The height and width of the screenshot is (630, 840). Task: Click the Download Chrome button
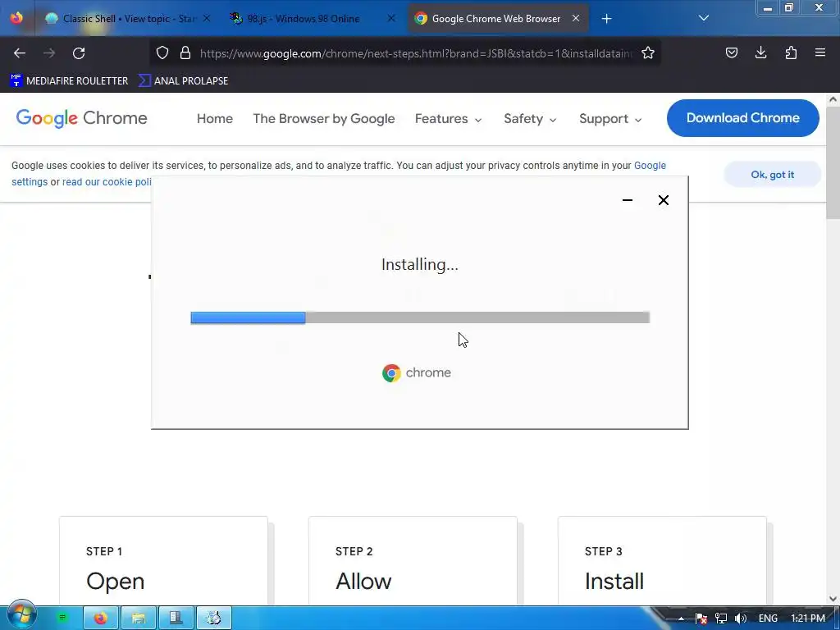(x=742, y=118)
